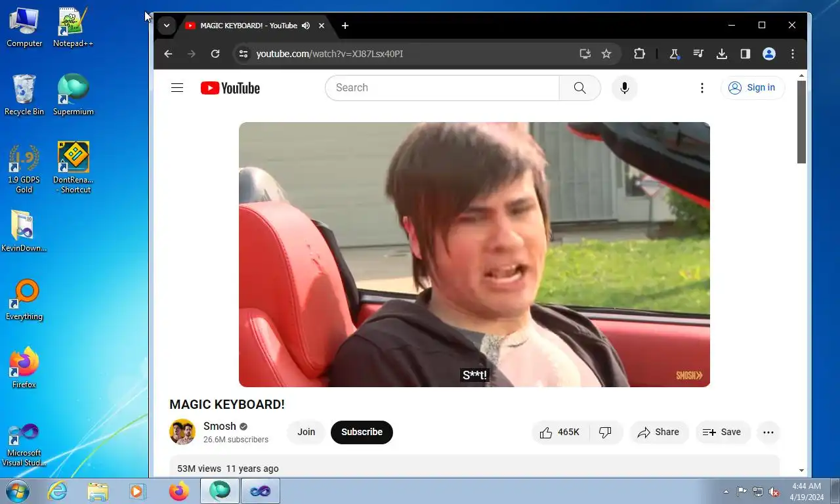
Task: Select the Notepad++ desktop shortcut
Action: tap(73, 28)
